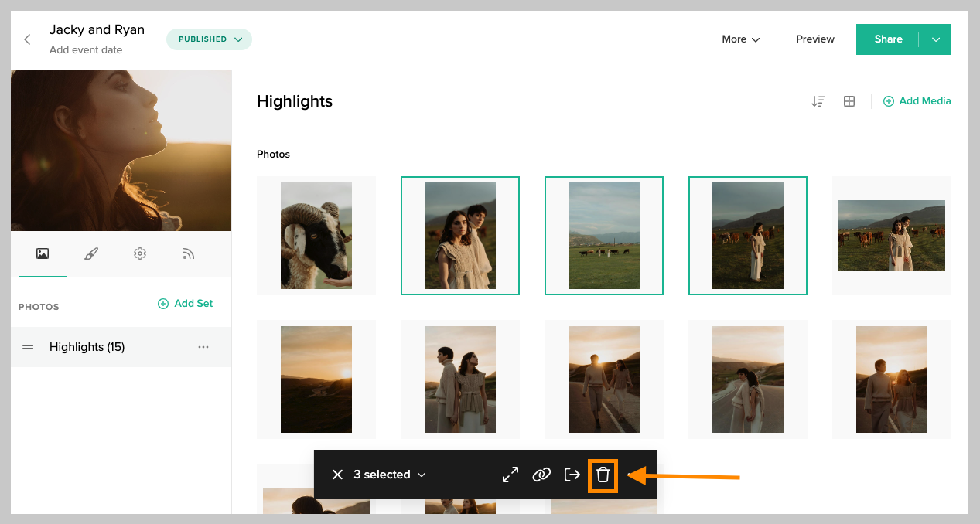This screenshot has height=524, width=980.
Task: Go back using the left chevron arrow
Action: tap(28, 39)
